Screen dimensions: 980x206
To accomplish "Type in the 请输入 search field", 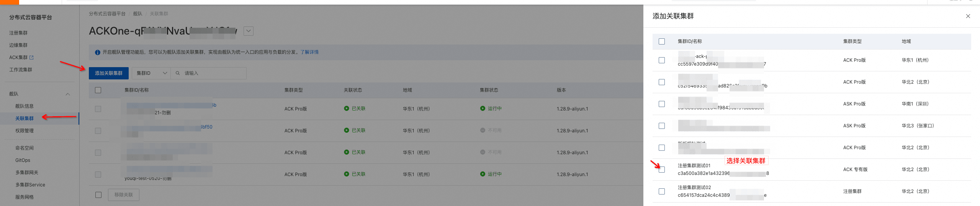I will [x=213, y=73].
